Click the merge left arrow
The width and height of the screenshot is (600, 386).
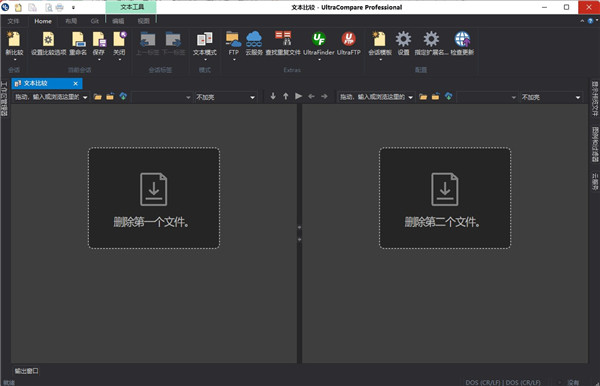point(311,96)
